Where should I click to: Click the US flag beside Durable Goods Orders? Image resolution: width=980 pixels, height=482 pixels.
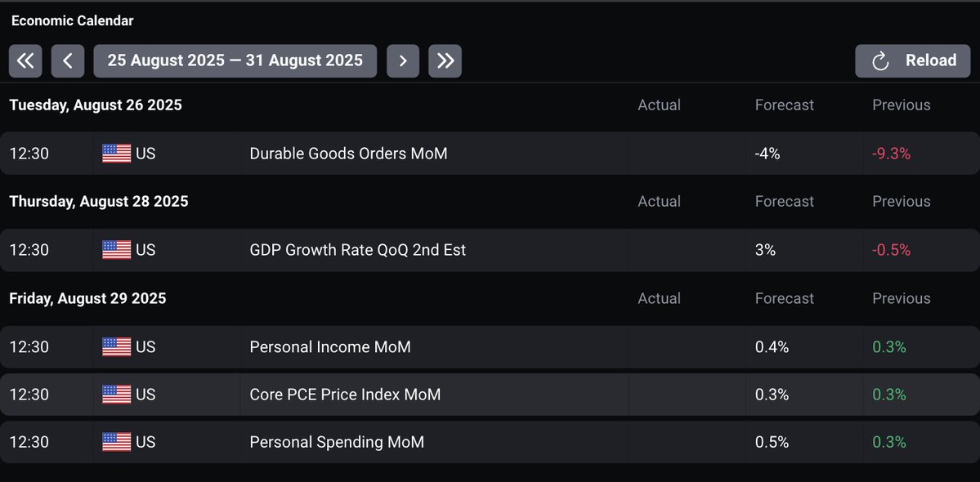pyautogui.click(x=116, y=154)
